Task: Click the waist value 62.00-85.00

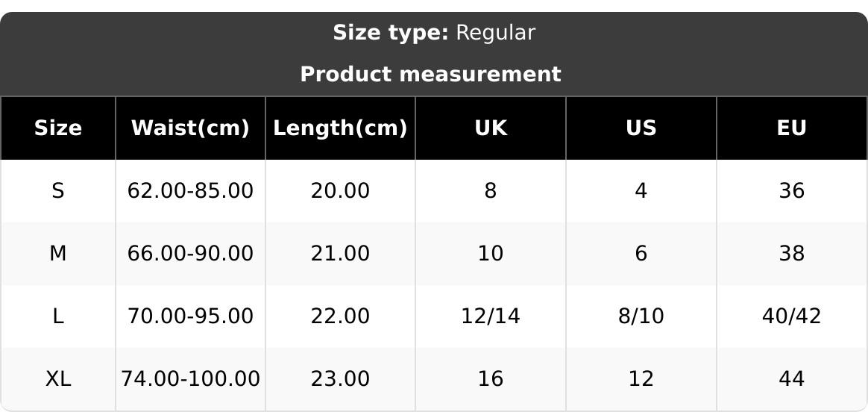Action: pos(190,191)
